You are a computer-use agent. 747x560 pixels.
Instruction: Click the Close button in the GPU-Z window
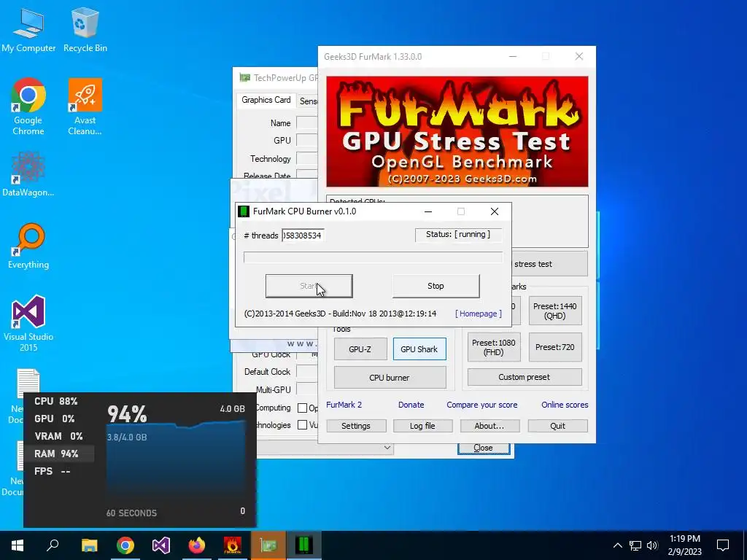point(484,448)
